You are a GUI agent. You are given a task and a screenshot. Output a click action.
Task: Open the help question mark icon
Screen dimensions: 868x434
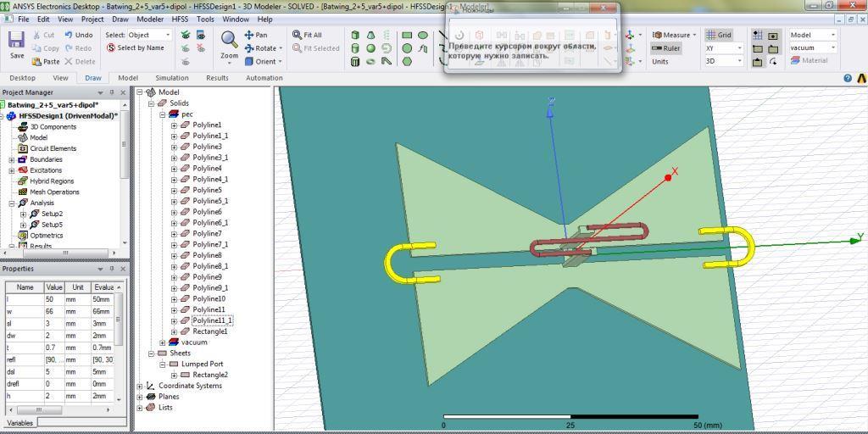(x=848, y=78)
